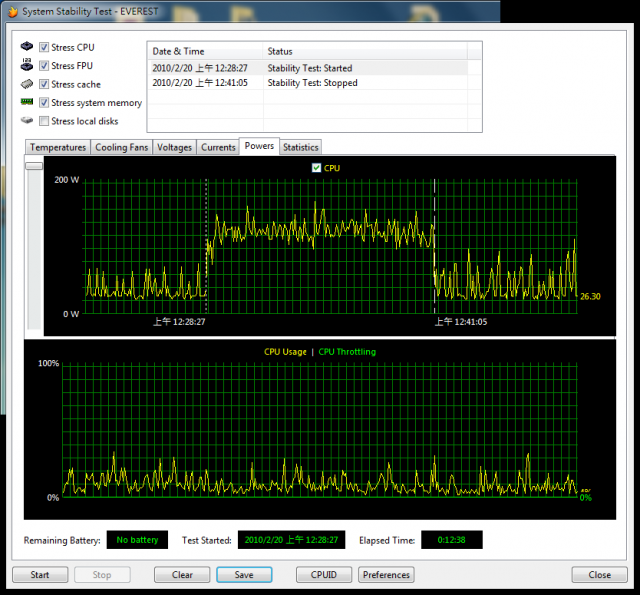Image resolution: width=640 pixels, height=595 pixels.
Task: Uncheck the Stress FPU checkbox
Action: click(x=44, y=66)
